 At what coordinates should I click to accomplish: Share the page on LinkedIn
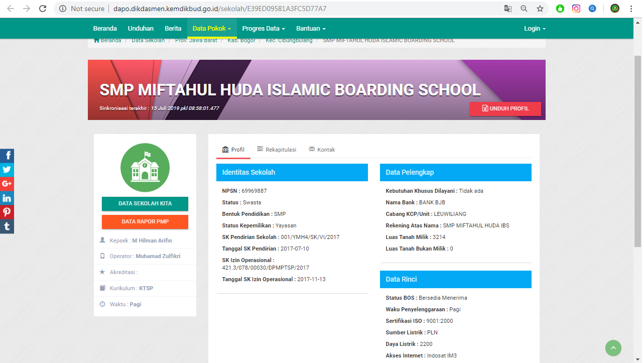(7, 197)
